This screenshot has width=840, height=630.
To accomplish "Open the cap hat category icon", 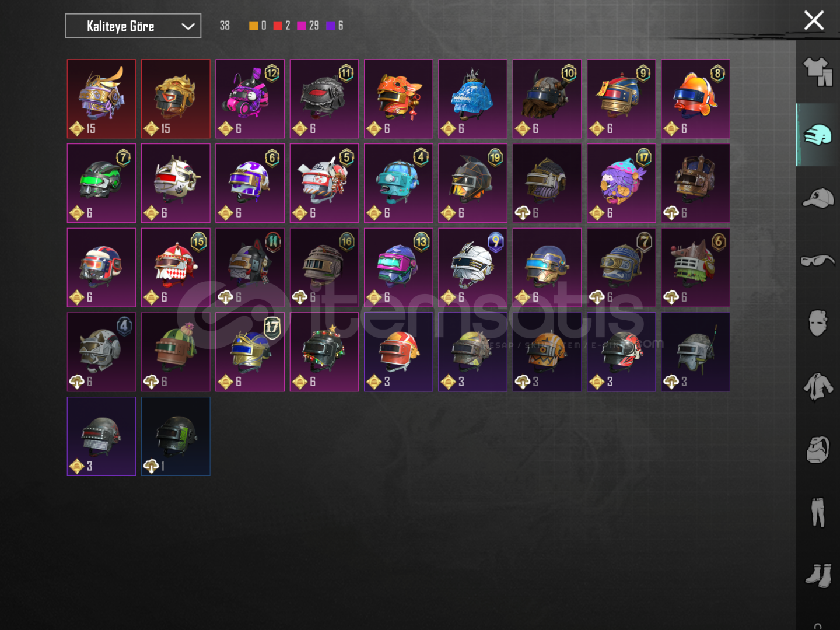I will point(818,198).
